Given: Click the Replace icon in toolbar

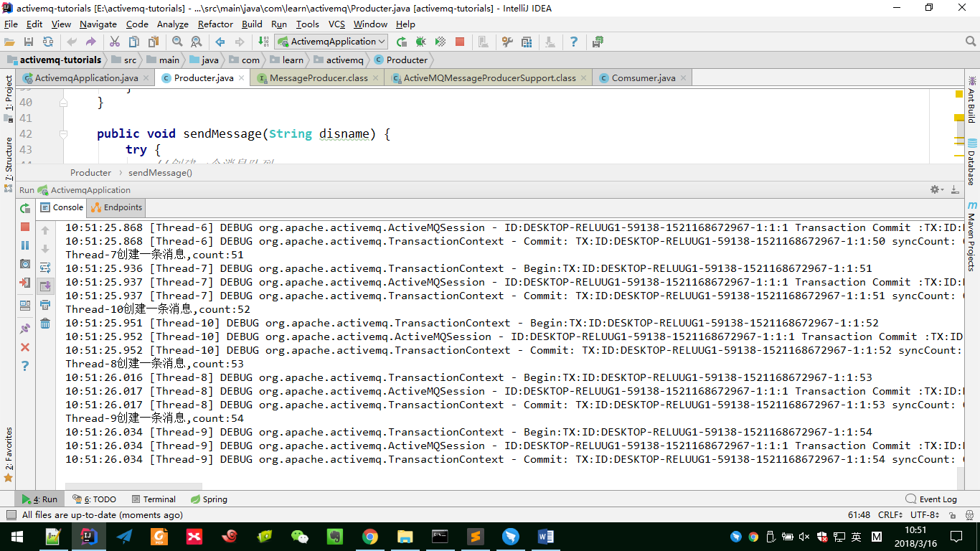Looking at the screenshot, I should (x=196, y=42).
